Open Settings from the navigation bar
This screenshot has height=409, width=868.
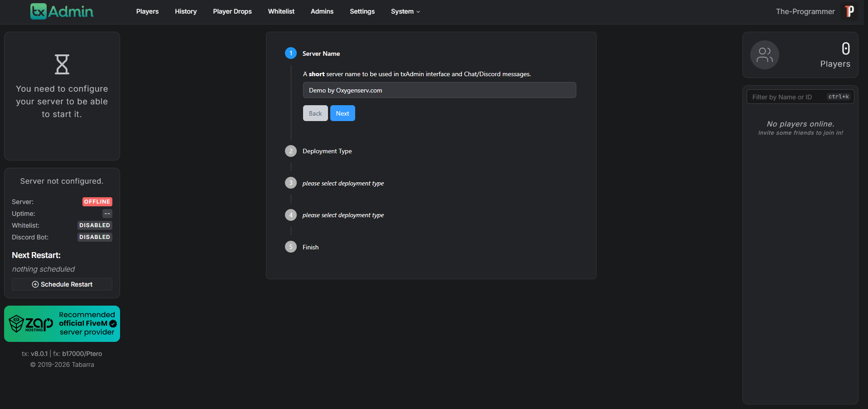tap(362, 11)
